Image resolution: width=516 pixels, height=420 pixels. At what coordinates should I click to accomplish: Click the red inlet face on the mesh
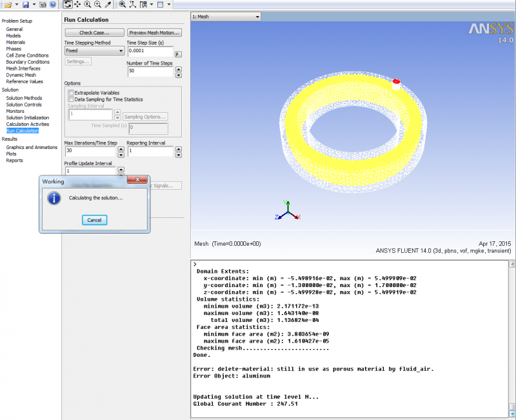click(396, 81)
